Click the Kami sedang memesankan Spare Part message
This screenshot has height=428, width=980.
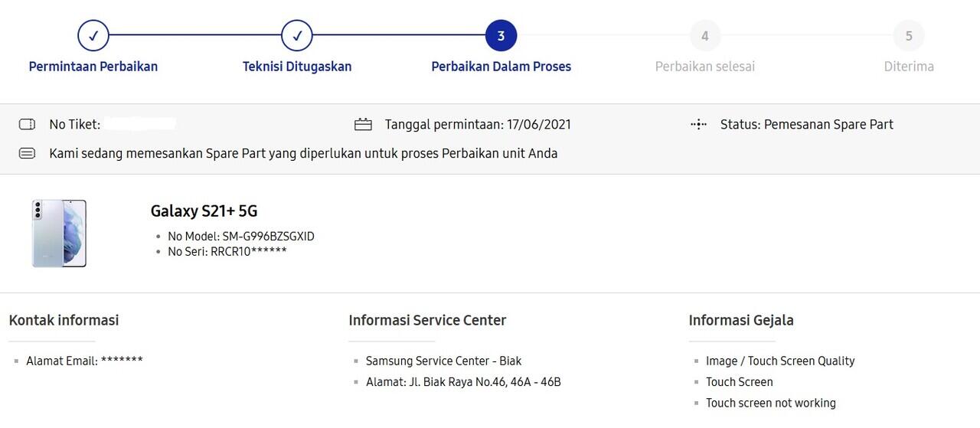point(303,153)
